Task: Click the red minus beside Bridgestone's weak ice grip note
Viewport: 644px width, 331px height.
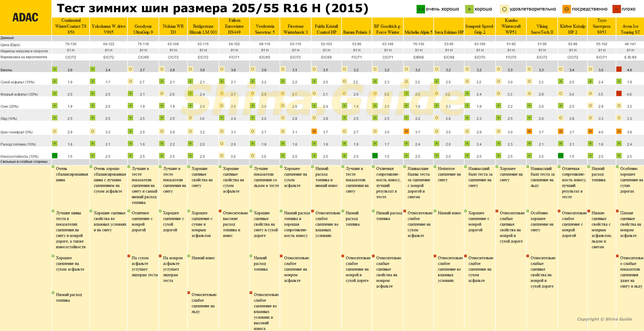Action: click(x=189, y=293)
